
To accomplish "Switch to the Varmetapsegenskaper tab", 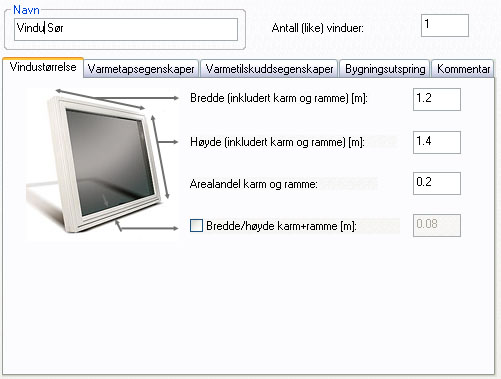I will pyautogui.click(x=141, y=69).
